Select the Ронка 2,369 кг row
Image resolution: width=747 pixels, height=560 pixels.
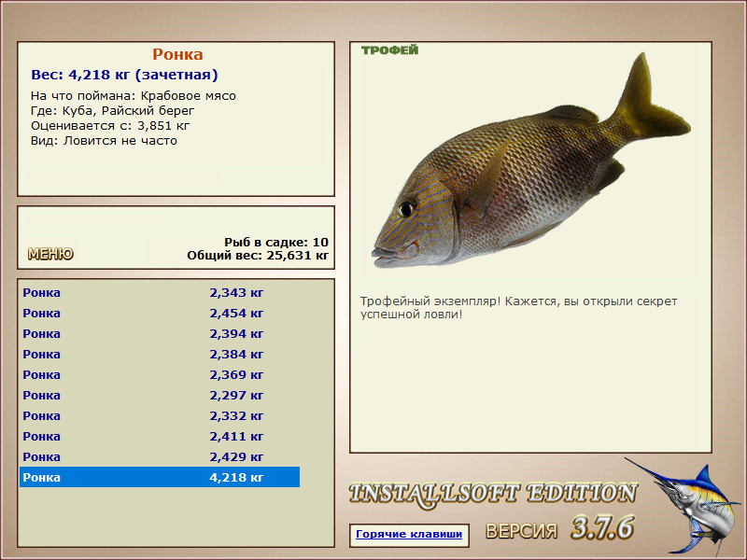(x=160, y=375)
